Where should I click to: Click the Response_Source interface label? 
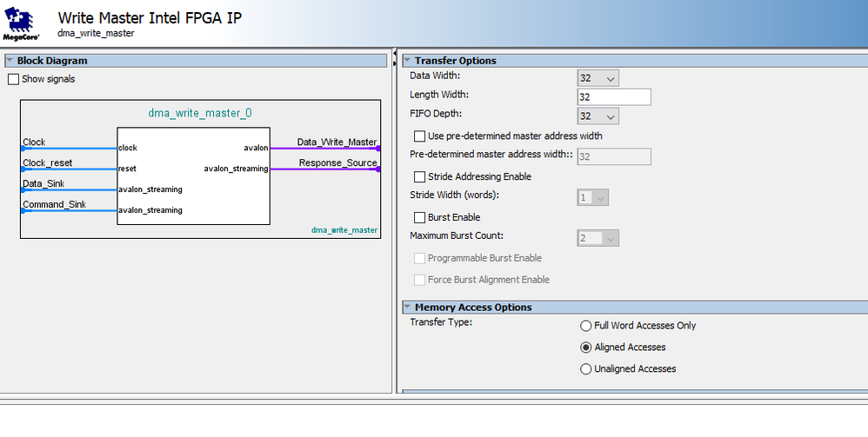coord(338,163)
